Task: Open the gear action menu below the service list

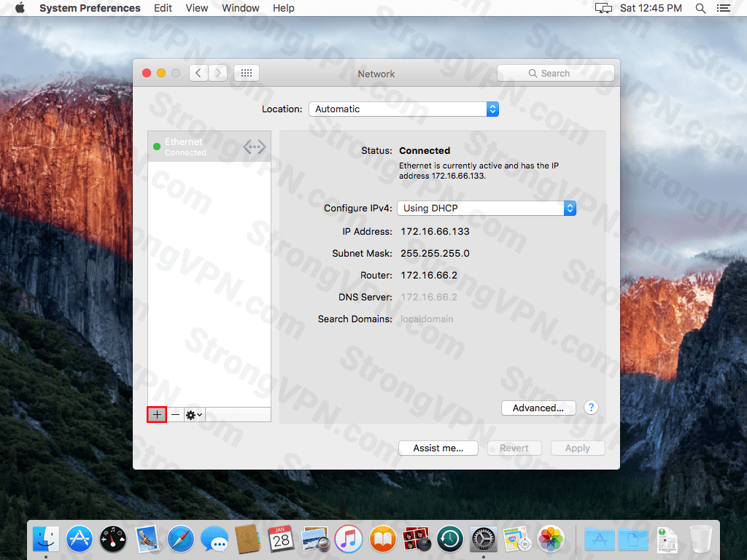Action: [194, 414]
